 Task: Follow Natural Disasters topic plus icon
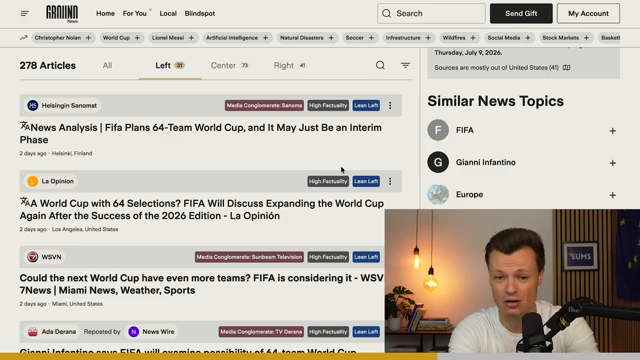click(x=331, y=38)
